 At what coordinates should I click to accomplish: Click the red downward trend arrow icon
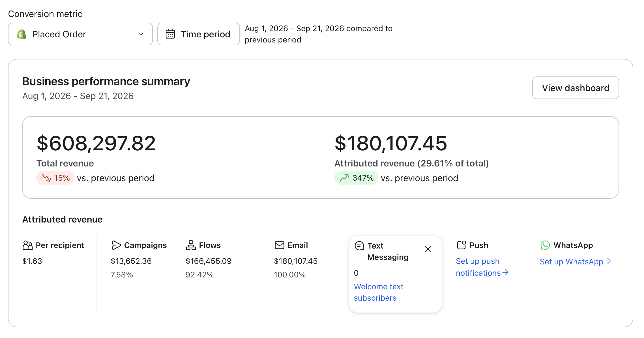pos(46,178)
